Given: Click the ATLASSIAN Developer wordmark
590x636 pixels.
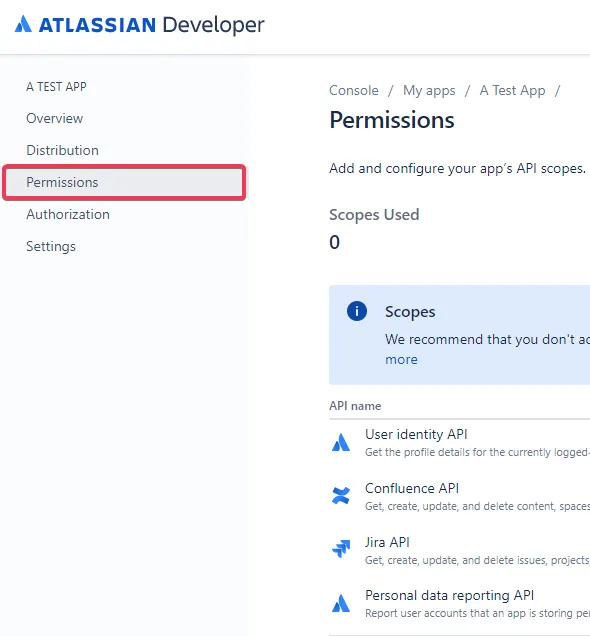Looking at the screenshot, I should coord(152,25).
